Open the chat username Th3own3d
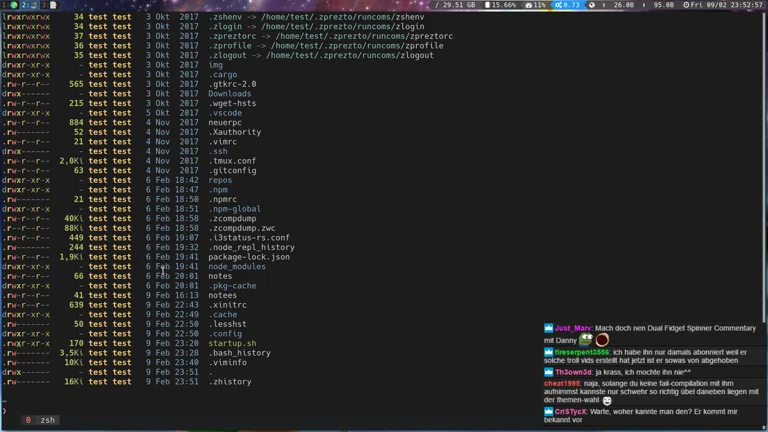This screenshot has height=432, width=768. pos(573,372)
